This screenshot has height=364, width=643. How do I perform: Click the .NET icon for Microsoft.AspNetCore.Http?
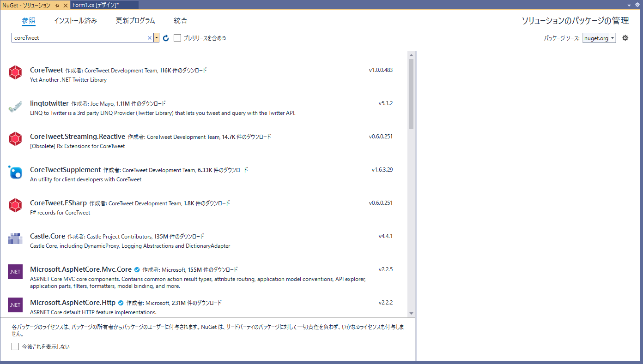point(15,305)
